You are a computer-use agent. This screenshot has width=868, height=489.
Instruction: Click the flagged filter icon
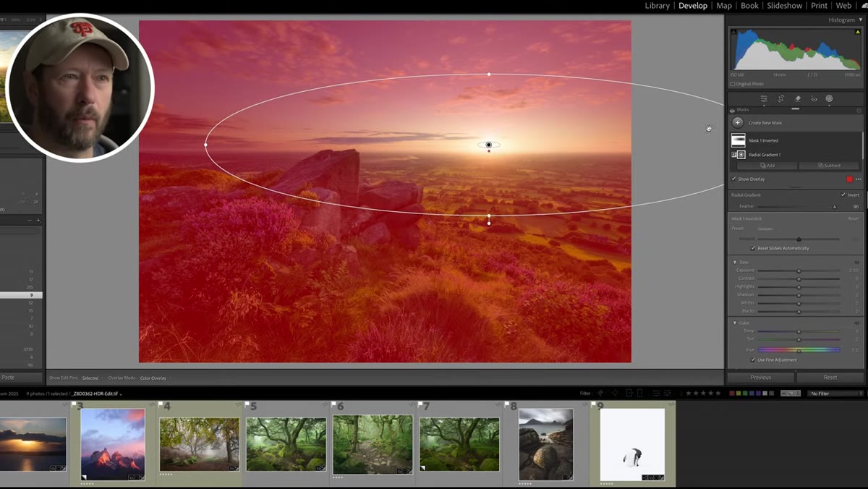pos(600,394)
